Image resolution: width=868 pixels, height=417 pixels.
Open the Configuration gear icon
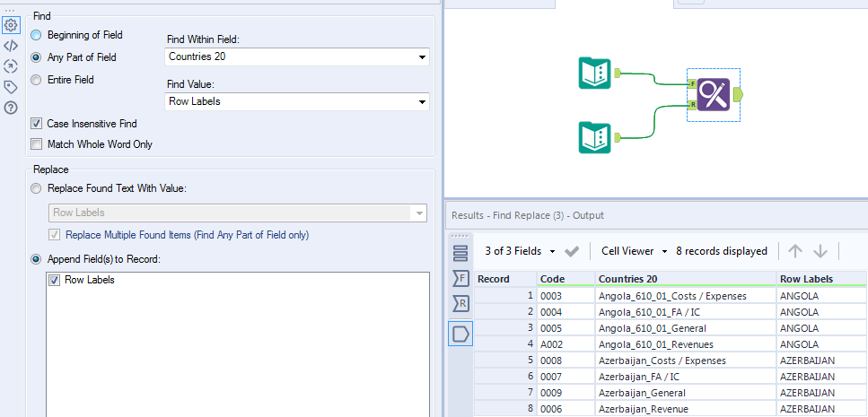tap(11, 25)
